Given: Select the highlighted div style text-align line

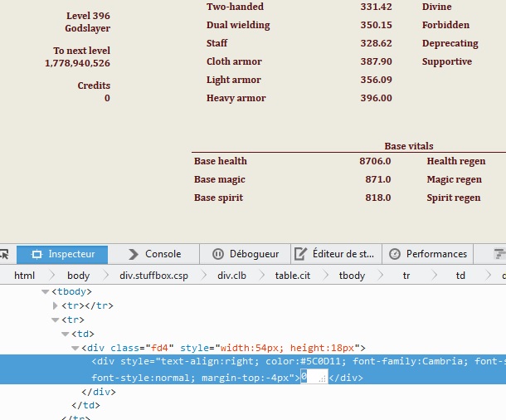Looking at the screenshot, I should [x=253, y=369].
